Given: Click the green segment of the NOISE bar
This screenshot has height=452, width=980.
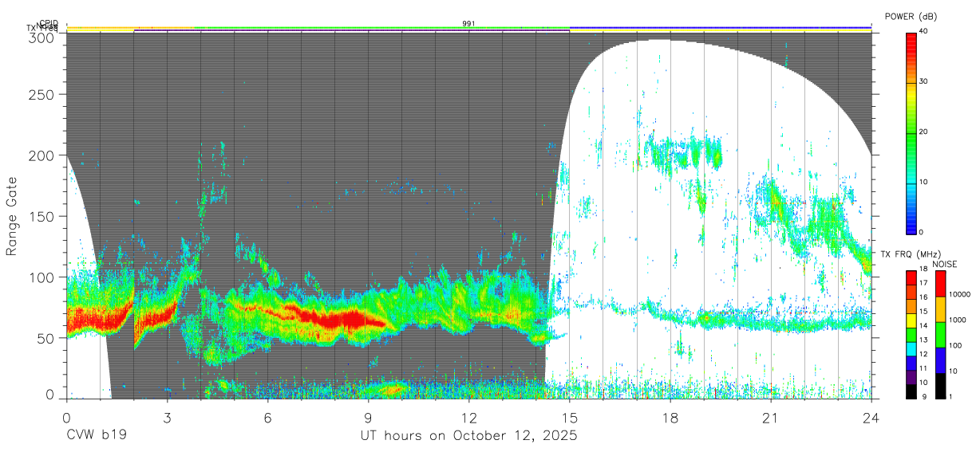Looking at the screenshot, I should click(x=940, y=335).
